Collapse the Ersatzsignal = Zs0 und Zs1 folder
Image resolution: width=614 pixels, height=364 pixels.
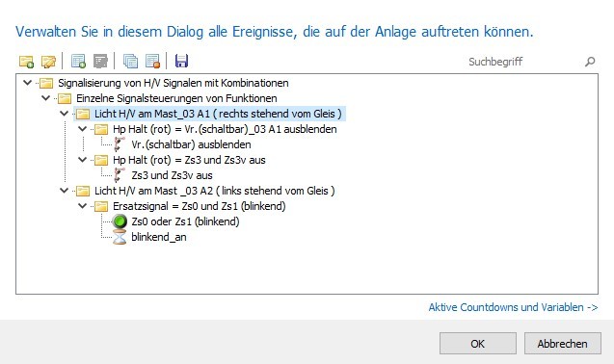point(83,206)
